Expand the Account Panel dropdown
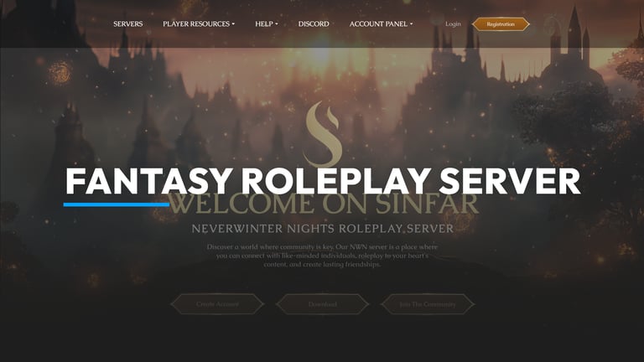644x362 pixels. [x=382, y=23]
